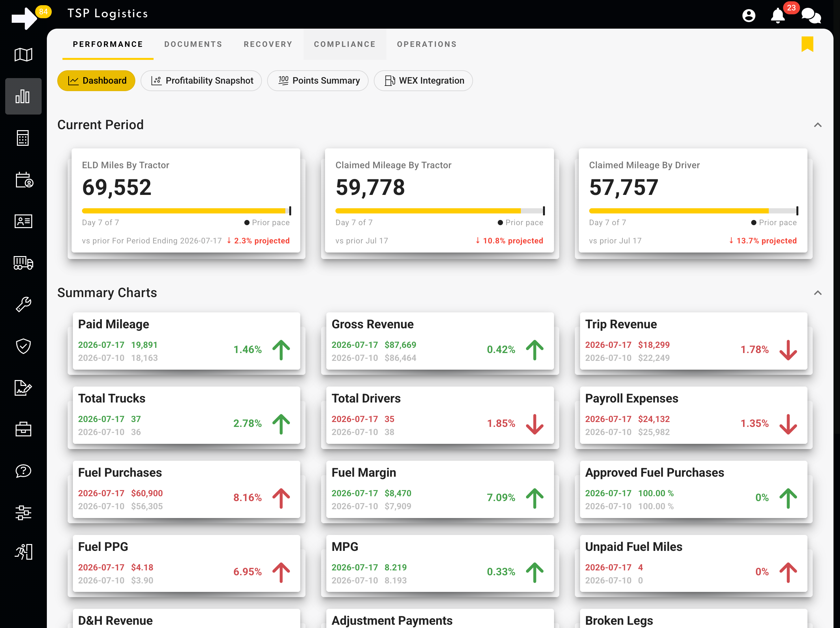The image size is (840, 628).
Task: Switch to the Performance tab
Action: 108,44
